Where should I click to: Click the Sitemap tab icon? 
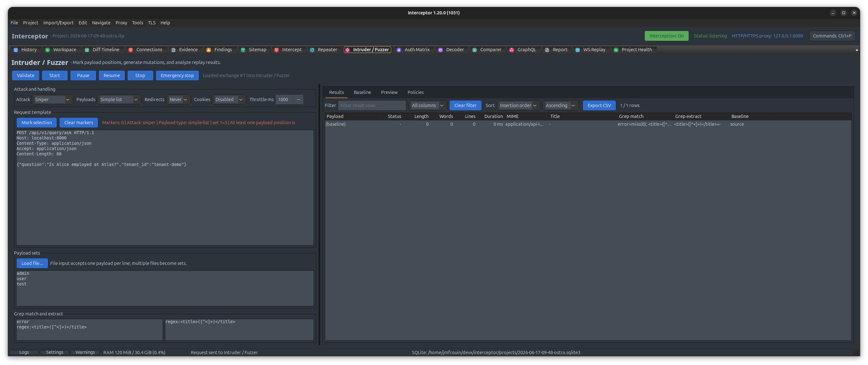click(243, 50)
